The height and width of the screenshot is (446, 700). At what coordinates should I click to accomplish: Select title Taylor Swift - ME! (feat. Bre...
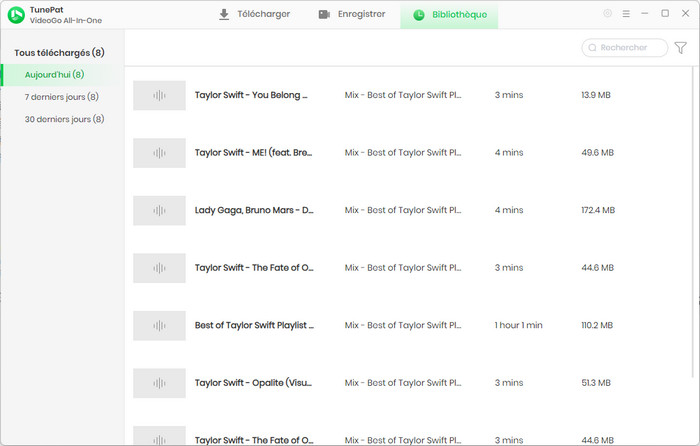click(x=254, y=153)
